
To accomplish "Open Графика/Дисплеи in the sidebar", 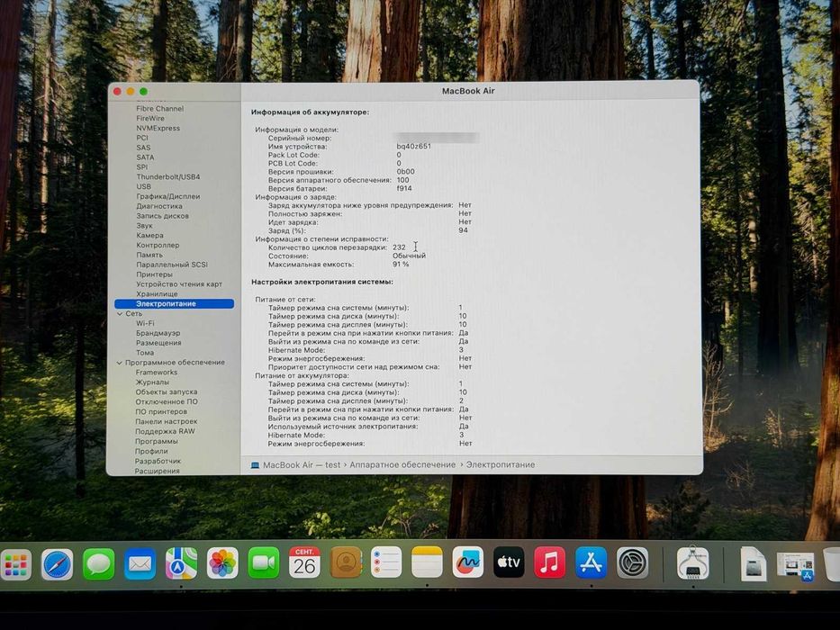I will [167, 196].
